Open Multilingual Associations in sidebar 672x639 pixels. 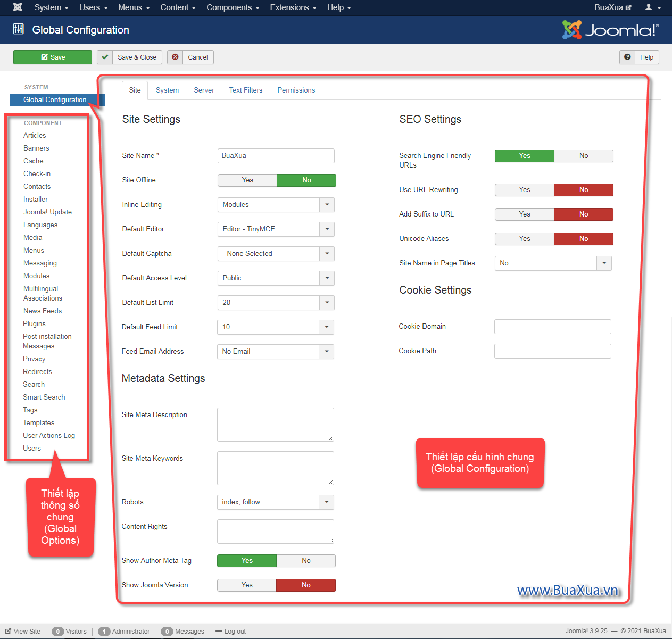(x=43, y=294)
